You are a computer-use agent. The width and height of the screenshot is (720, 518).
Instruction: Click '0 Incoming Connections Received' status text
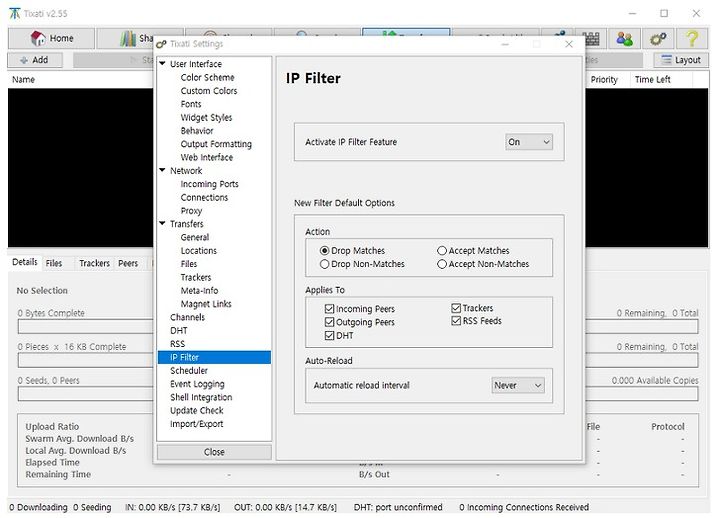[x=524, y=507]
